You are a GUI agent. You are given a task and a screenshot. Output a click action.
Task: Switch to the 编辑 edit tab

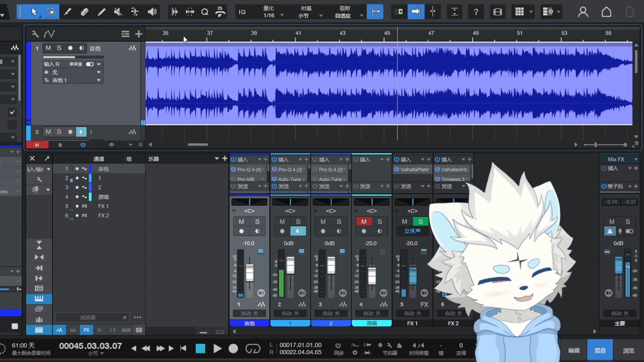click(x=574, y=350)
